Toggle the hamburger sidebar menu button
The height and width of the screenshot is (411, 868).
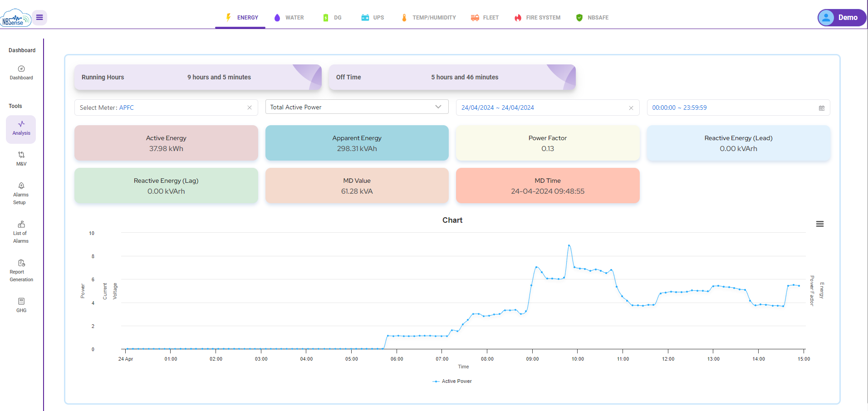click(x=39, y=18)
